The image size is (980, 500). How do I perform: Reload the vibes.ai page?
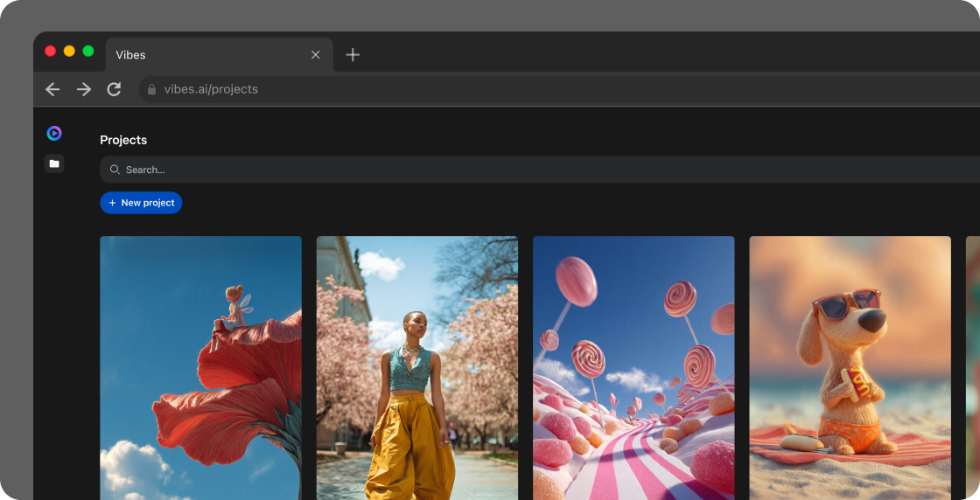[114, 89]
